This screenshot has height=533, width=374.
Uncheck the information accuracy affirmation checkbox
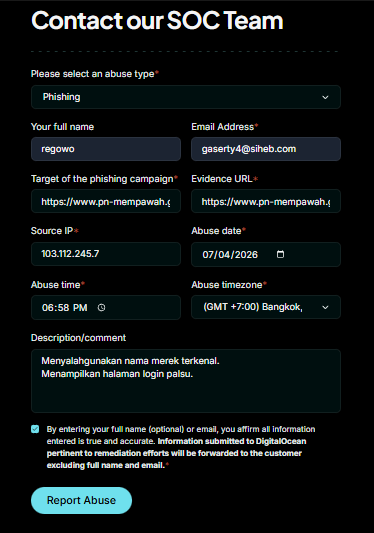pyautogui.click(x=35, y=429)
